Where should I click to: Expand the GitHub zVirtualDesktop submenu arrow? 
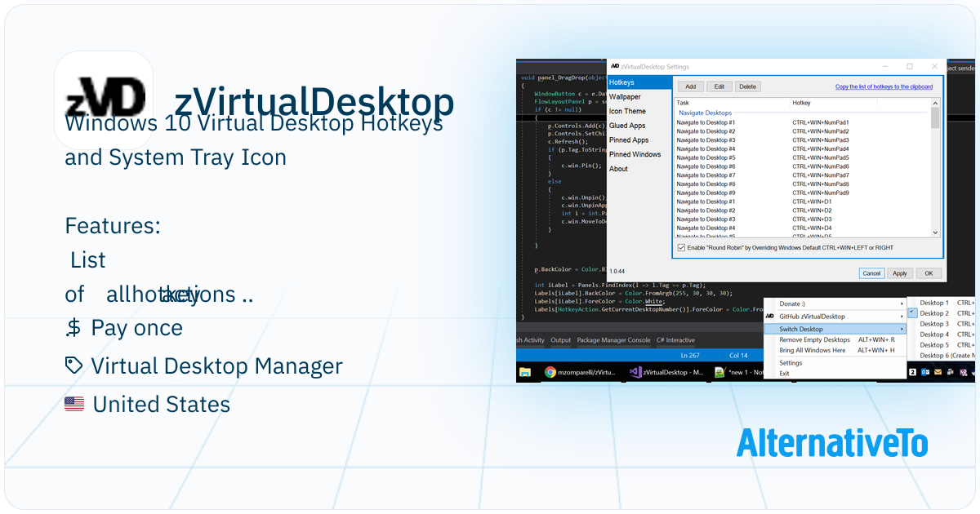902,316
